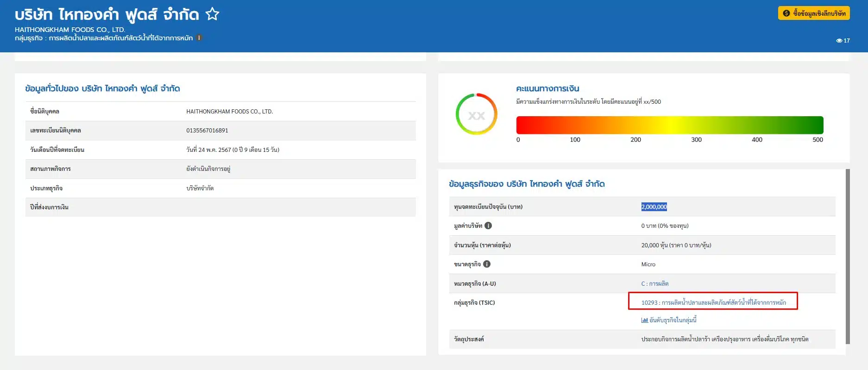Open the C : การผลิต category link
Viewport: 868px width, 370px height.
(654, 283)
